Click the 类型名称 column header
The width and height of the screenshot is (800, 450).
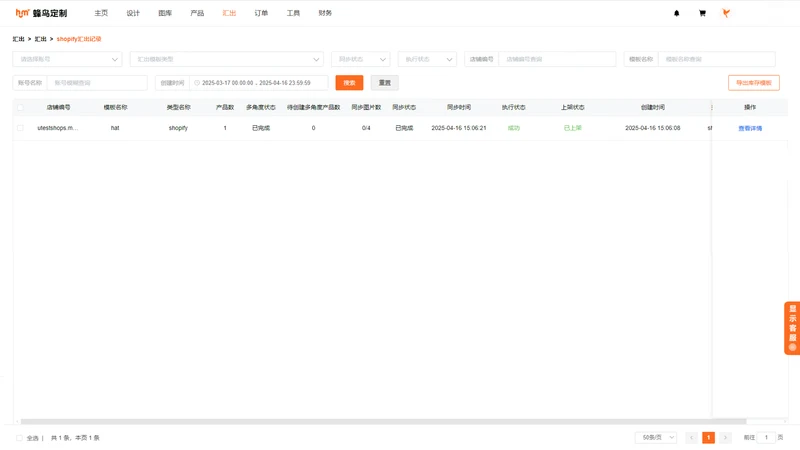(179, 108)
